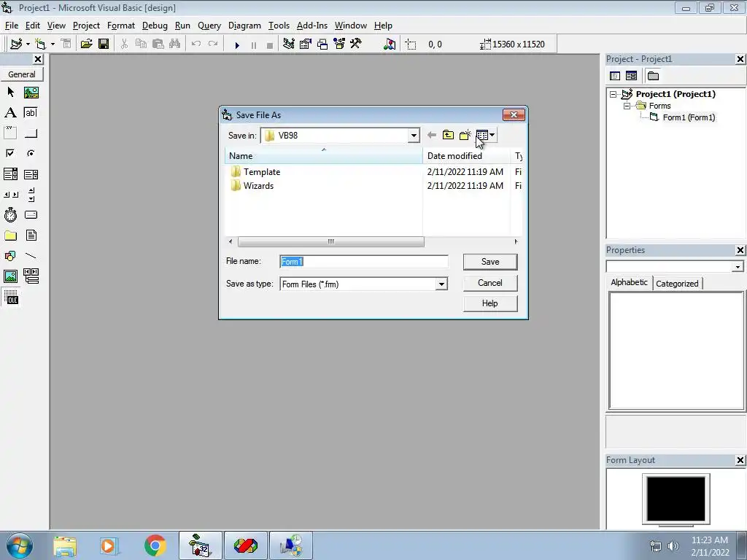The height and width of the screenshot is (560, 747).
Task: Open the File menu
Action: (12, 26)
